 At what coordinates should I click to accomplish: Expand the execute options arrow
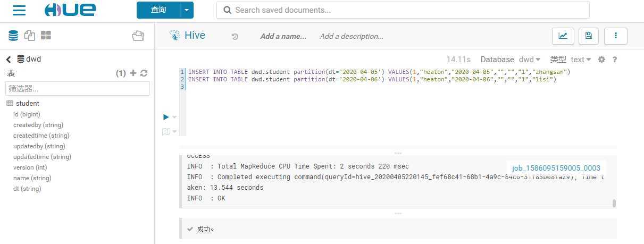(x=174, y=117)
